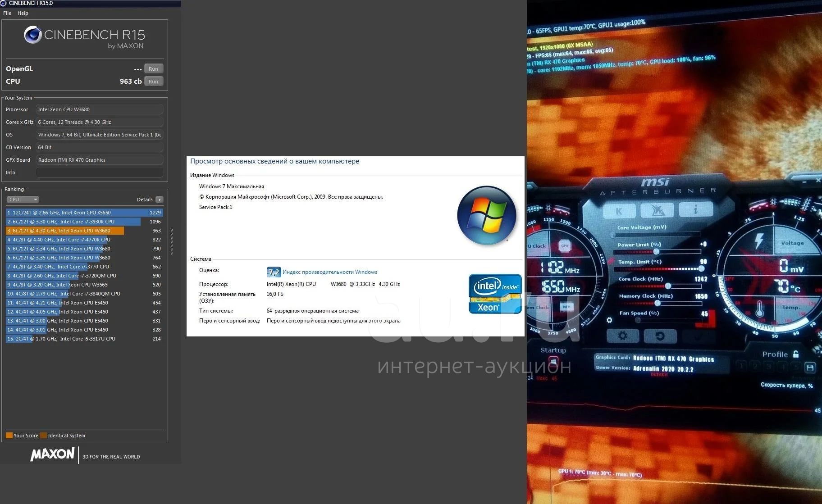The image size is (822, 504).
Task: Toggle the Profile lock icon
Action: [796, 354]
